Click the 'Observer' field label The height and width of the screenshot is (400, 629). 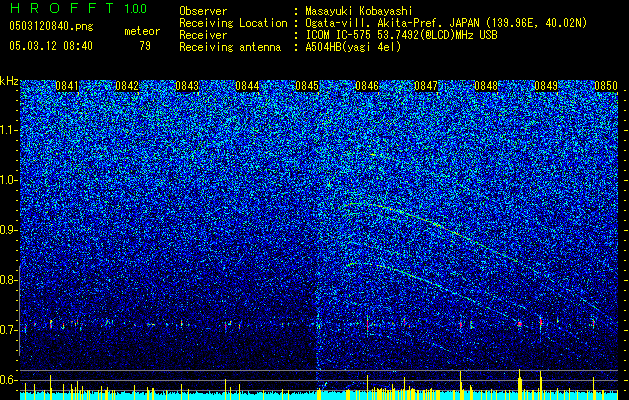[203, 11]
